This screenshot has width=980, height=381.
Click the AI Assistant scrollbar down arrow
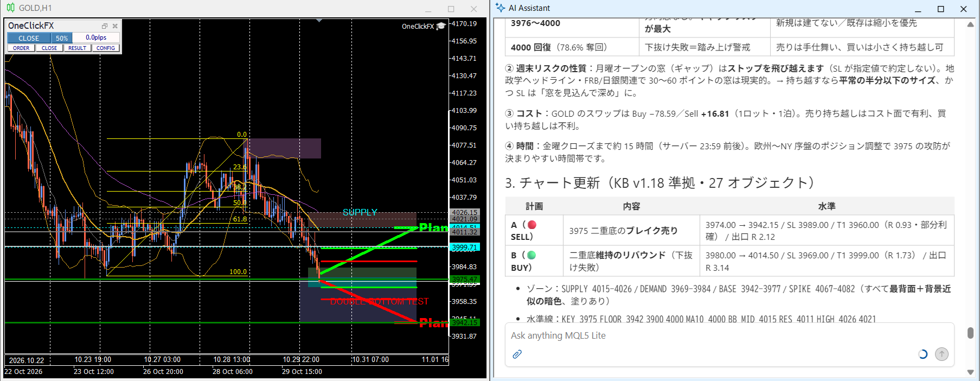point(970,372)
